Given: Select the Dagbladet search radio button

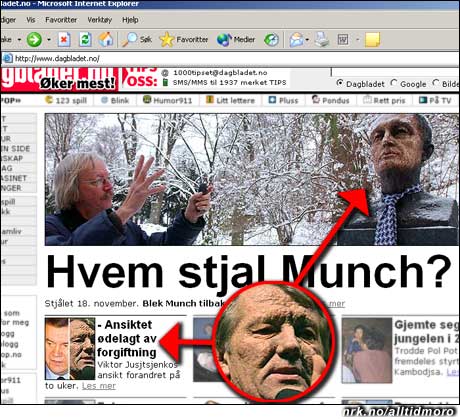Looking at the screenshot, I should [x=340, y=82].
